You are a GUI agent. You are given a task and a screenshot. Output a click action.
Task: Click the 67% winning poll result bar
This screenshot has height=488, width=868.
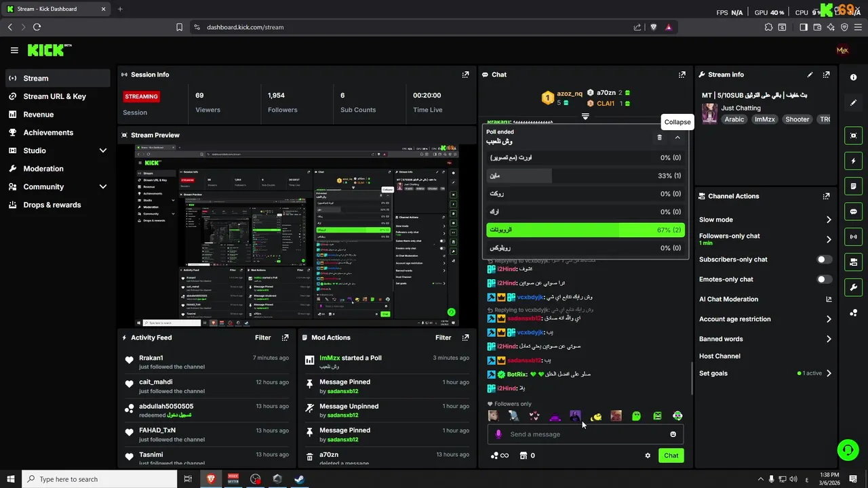(585, 230)
